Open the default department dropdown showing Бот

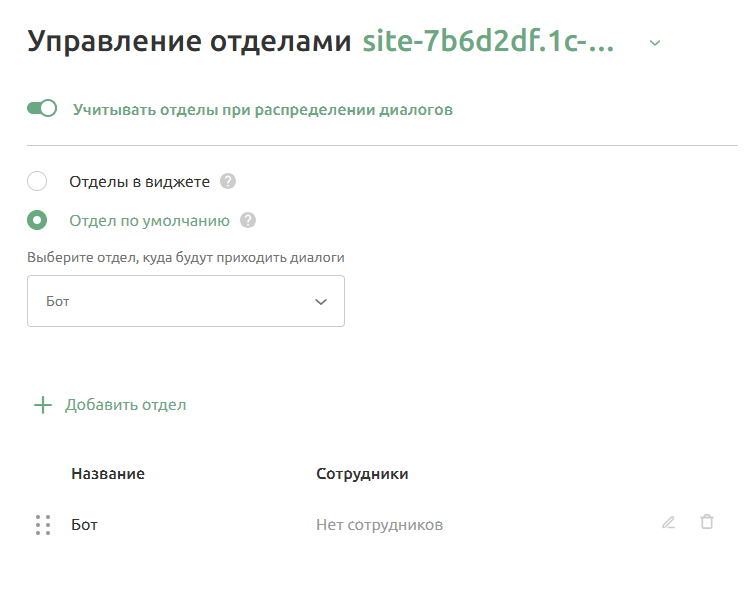point(185,301)
